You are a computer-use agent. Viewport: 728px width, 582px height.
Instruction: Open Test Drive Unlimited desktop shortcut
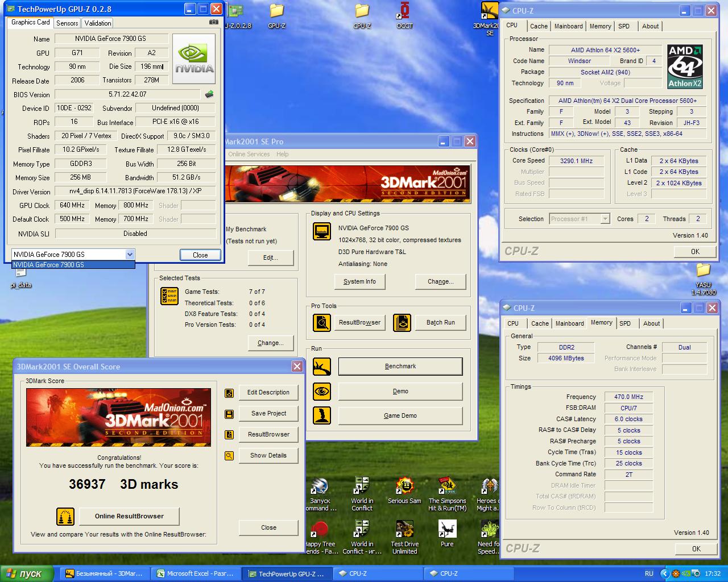404,537
